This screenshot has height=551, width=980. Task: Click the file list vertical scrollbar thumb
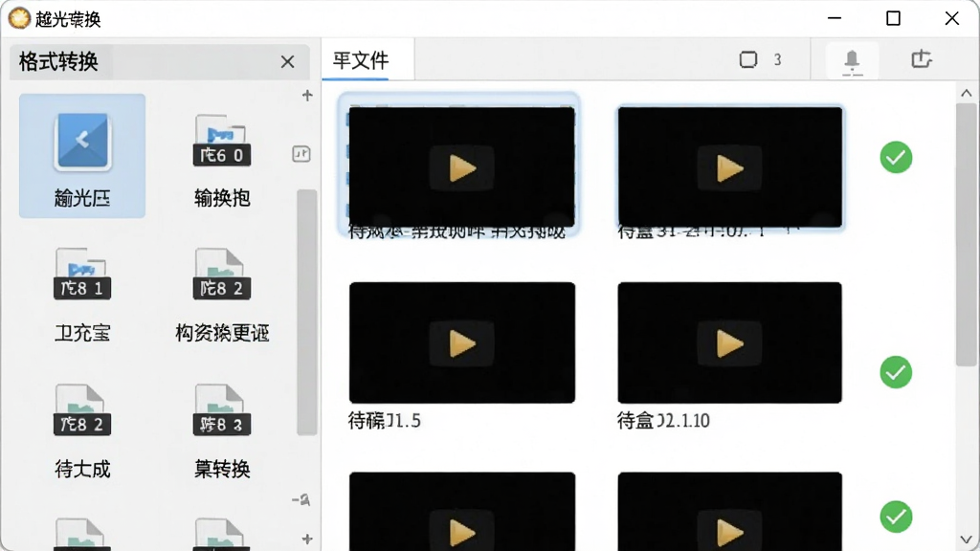(x=967, y=235)
